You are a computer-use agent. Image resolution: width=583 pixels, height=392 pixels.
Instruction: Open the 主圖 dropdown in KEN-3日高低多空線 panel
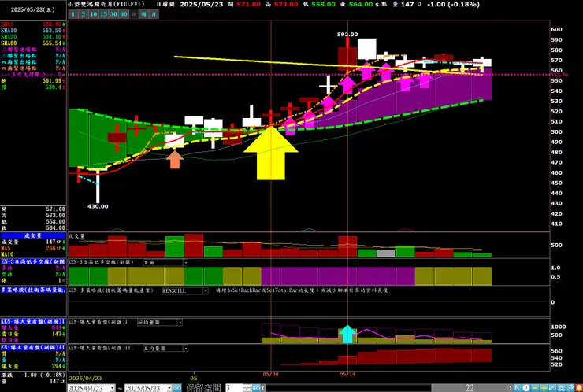(185, 262)
